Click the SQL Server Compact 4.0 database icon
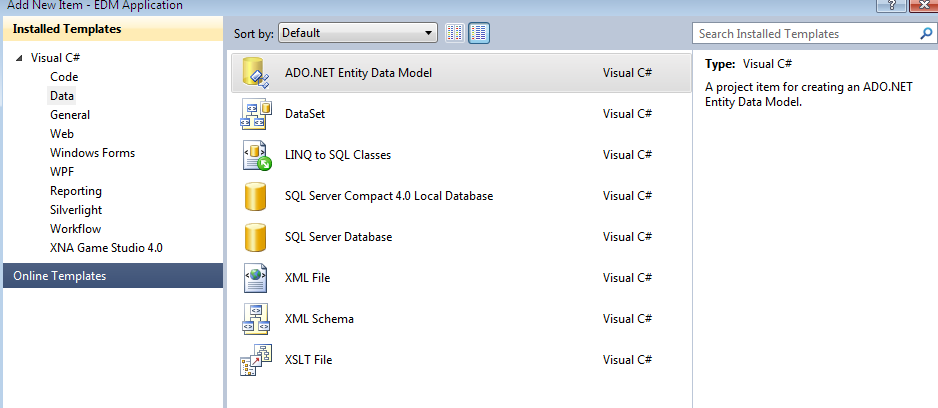The width and height of the screenshot is (938, 408). click(x=256, y=196)
